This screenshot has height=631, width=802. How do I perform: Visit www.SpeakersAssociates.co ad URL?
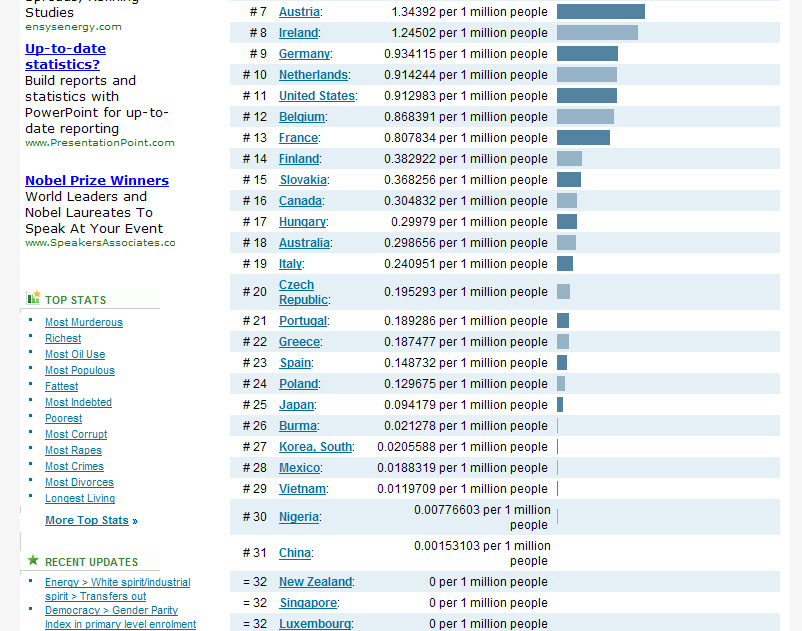tap(100, 243)
